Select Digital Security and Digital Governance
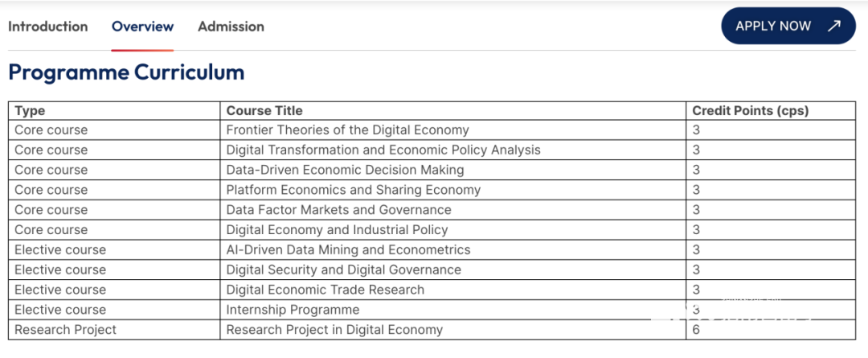Screen dimensions: 868x358 [344, 270]
